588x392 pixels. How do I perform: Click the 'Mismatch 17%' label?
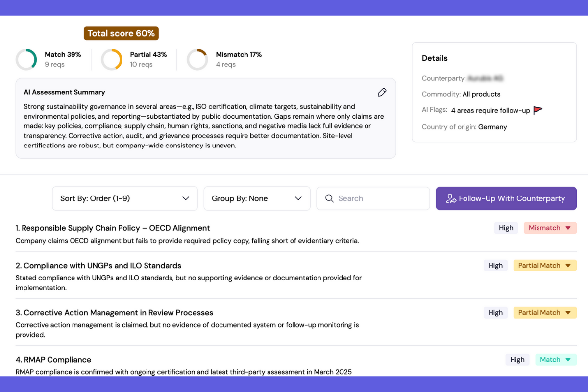pyautogui.click(x=239, y=54)
